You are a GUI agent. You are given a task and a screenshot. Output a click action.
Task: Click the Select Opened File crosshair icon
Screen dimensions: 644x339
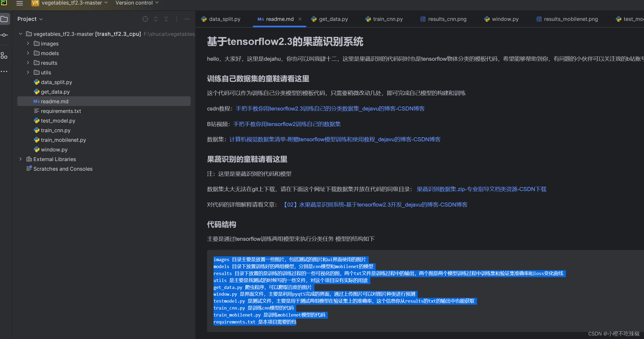(145, 19)
